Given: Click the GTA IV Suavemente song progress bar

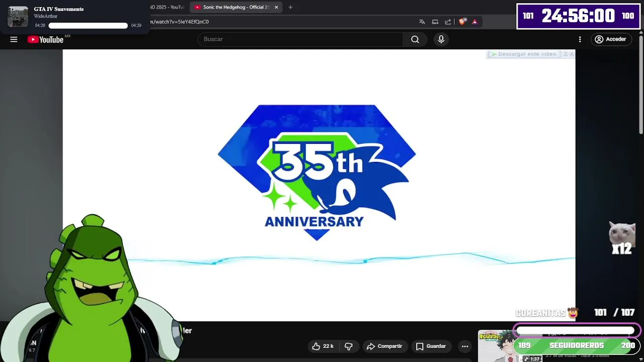Looking at the screenshot, I should 88,26.
